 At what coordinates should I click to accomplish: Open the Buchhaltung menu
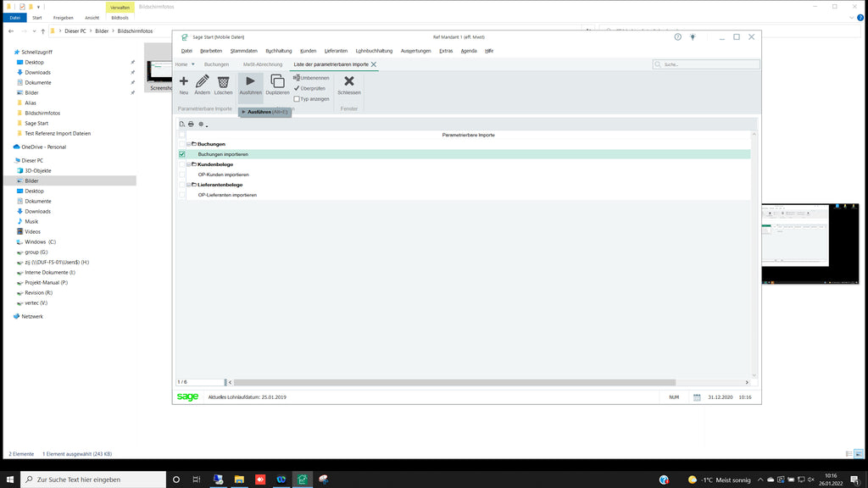tap(278, 51)
